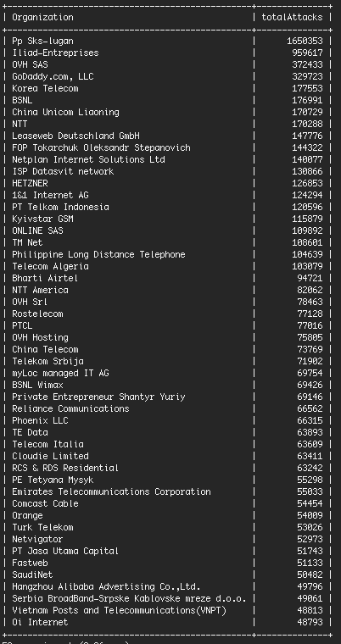Click the Organization column header

(x=42, y=17)
